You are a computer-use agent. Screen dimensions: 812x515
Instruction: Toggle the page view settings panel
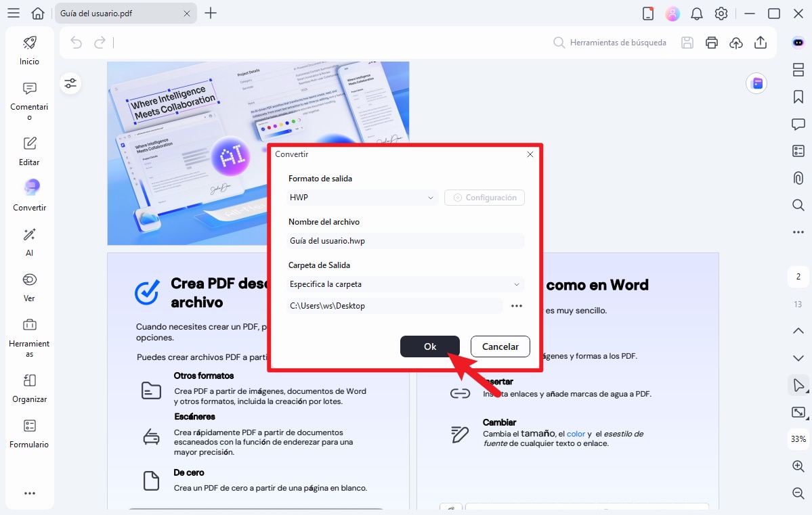click(70, 83)
